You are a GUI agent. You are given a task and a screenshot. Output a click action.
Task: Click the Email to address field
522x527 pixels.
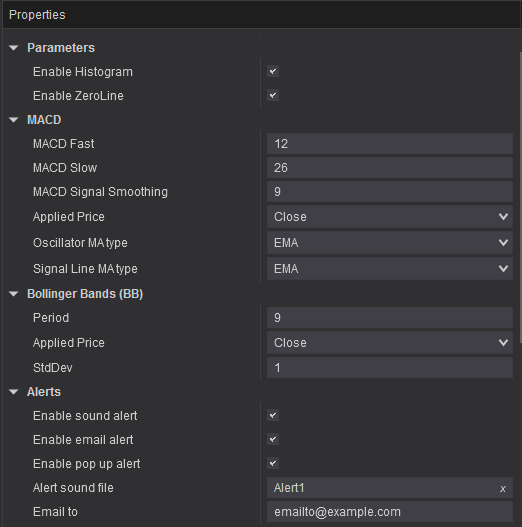[390, 512]
